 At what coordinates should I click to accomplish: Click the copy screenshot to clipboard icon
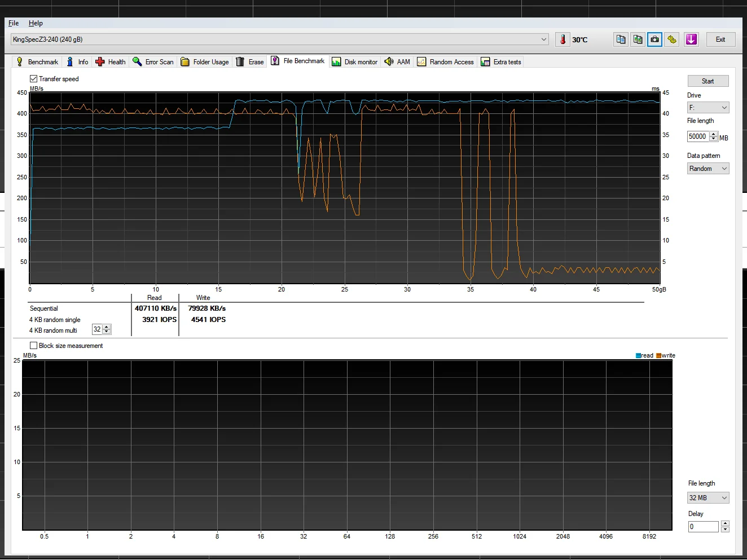tap(638, 39)
